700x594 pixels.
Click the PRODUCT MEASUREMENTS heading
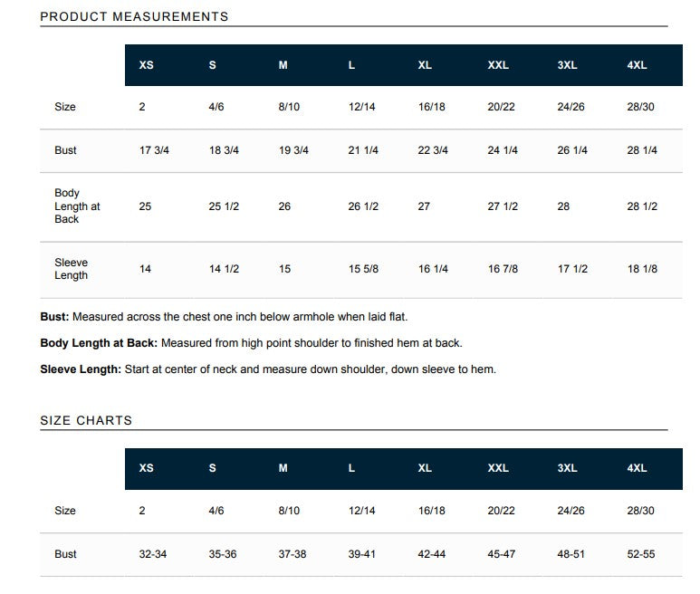point(134,17)
